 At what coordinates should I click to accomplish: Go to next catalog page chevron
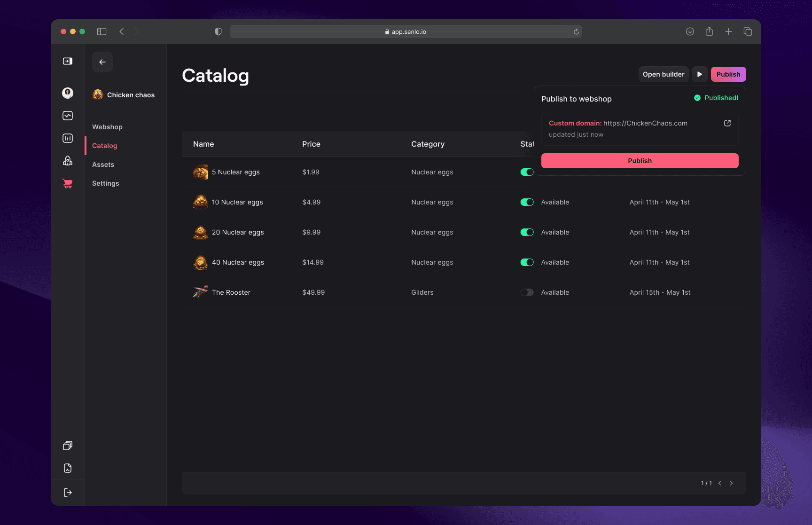731,483
